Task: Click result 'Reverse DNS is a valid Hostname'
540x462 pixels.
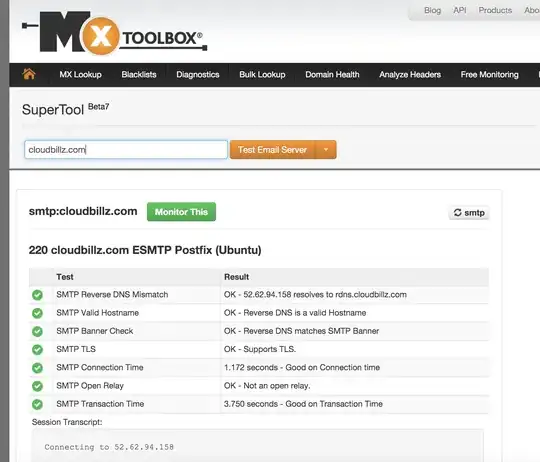Action: click(x=295, y=313)
